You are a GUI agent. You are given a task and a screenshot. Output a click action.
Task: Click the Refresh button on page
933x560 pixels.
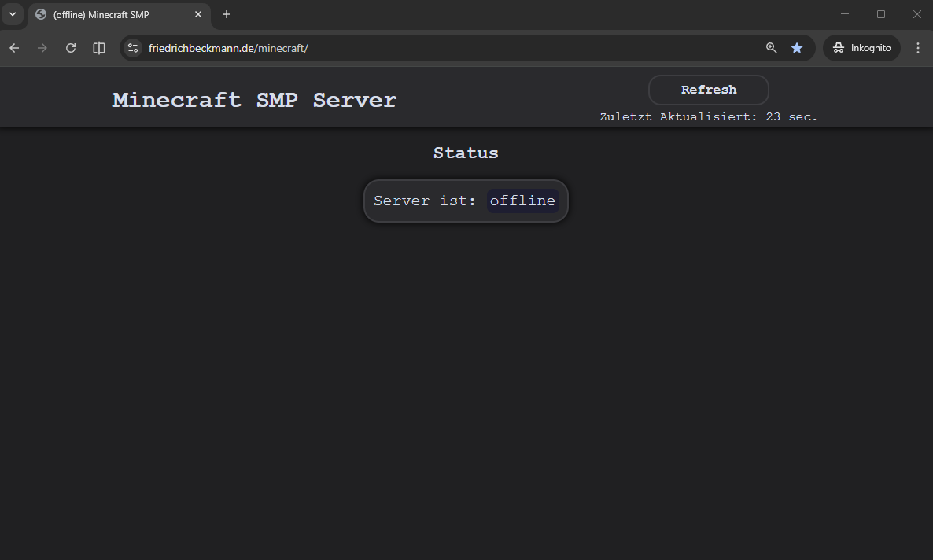708,90
